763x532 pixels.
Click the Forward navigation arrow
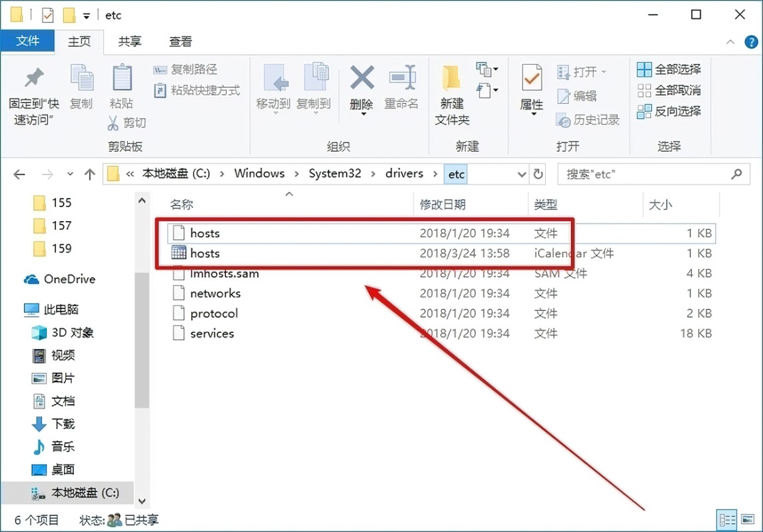tap(47, 174)
